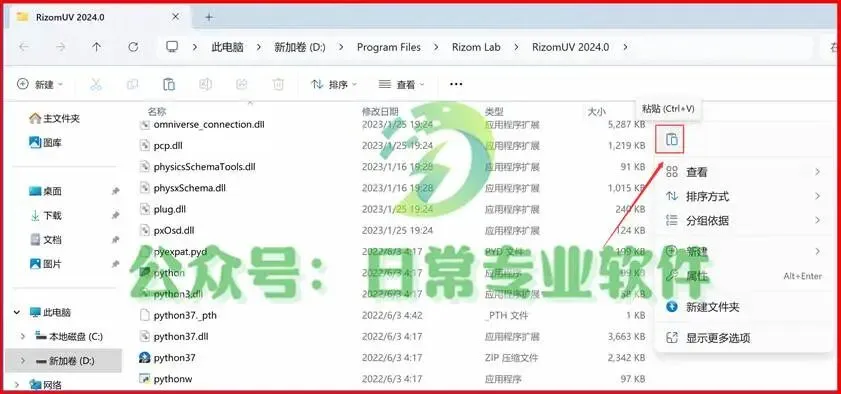Select pythonw application file
The height and width of the screenshot is (394, 841).
tap(173, 379)
